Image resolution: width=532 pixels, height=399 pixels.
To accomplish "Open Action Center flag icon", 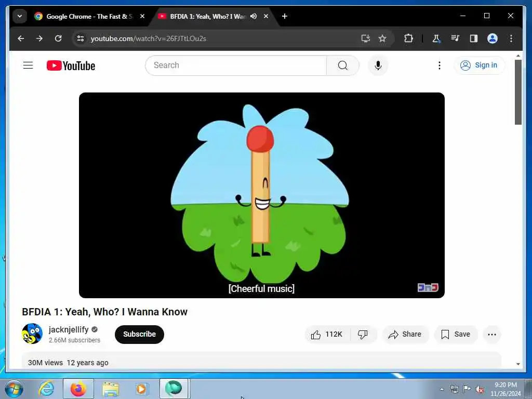I will [467, 389].
